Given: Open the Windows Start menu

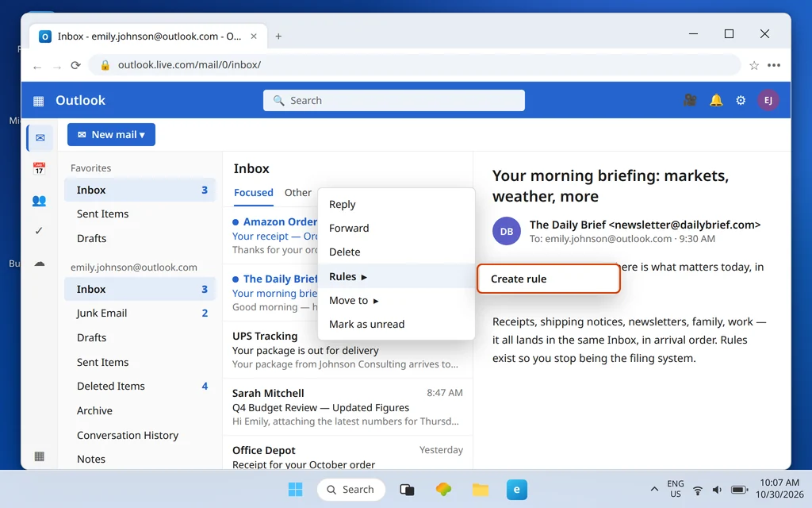Looking at the screenshot, I should [295, 489].
